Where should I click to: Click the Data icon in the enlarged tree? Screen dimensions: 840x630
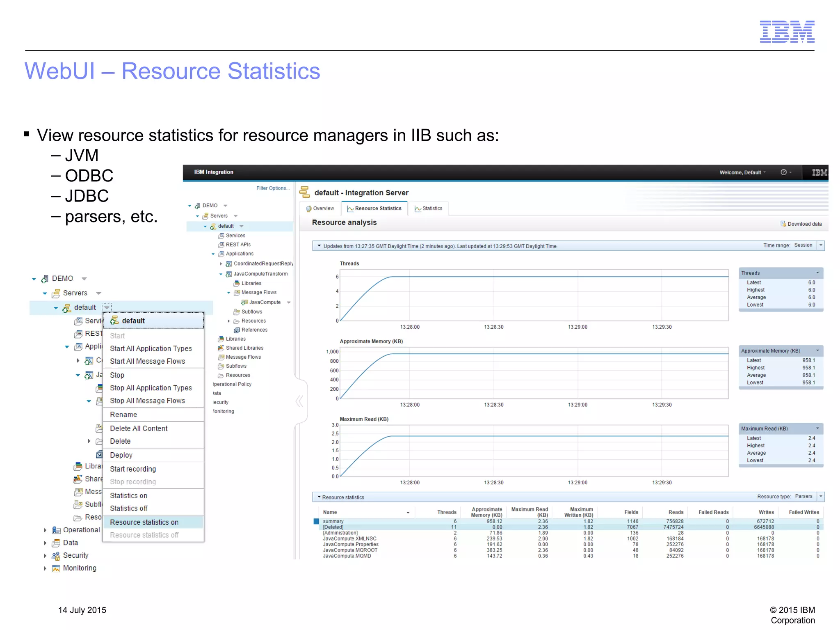pos(56,543)
